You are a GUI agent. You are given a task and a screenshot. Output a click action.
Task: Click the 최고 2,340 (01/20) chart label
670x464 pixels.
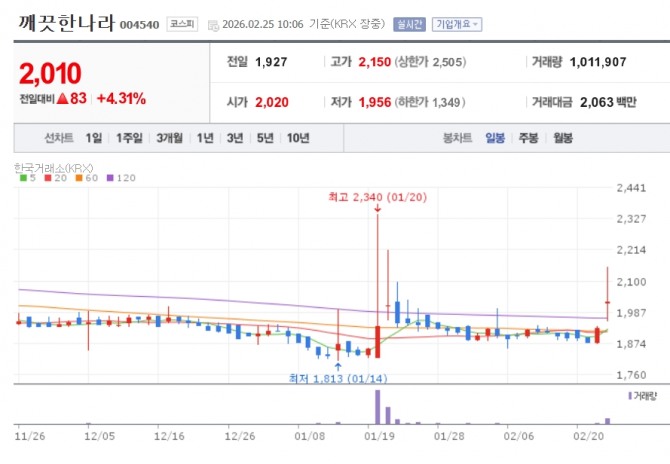(377, 197)
